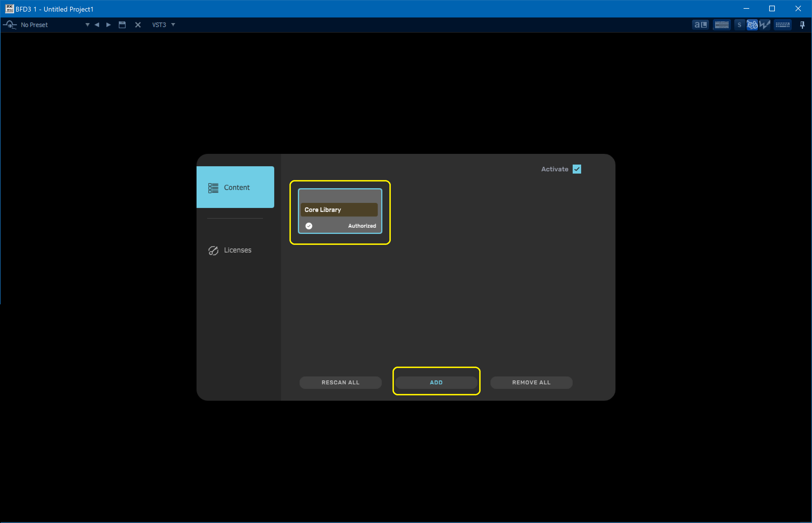Go to the previous preset
This screenshot has width=812, height=523.
click(97, 25)
